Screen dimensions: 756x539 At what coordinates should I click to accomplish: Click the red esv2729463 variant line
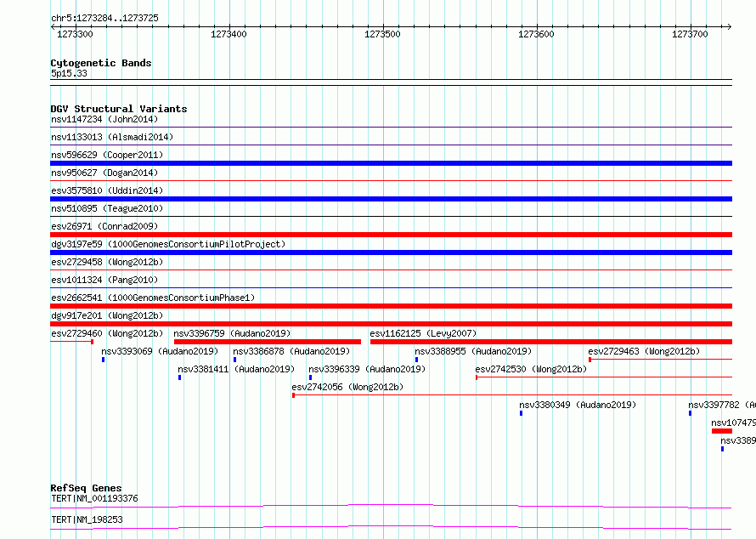(x=661, y=360)
